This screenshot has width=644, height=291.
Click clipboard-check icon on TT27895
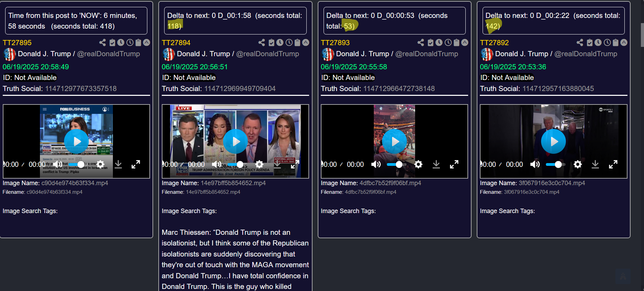[112, 42]
